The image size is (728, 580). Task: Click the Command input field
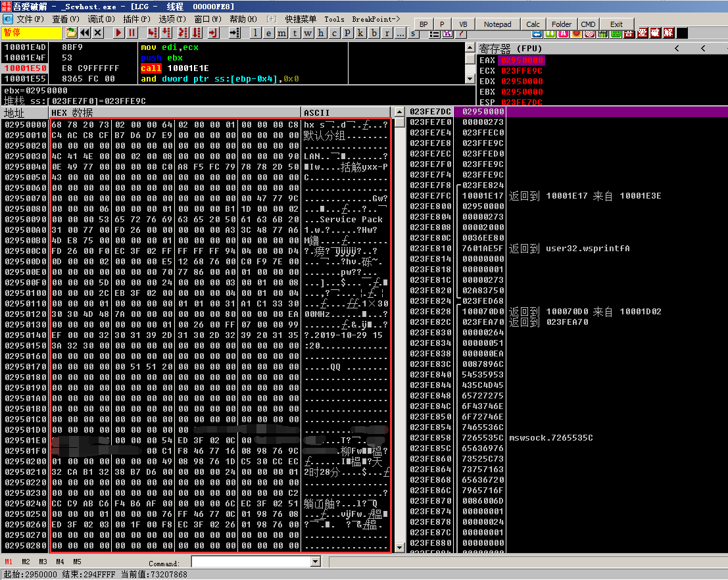coord(251,562)
